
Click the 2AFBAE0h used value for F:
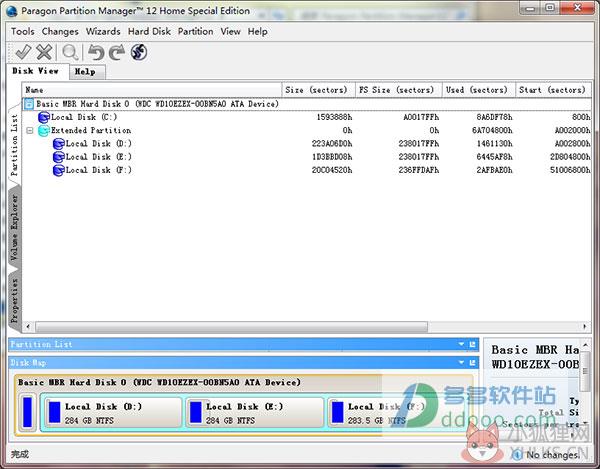494,170
